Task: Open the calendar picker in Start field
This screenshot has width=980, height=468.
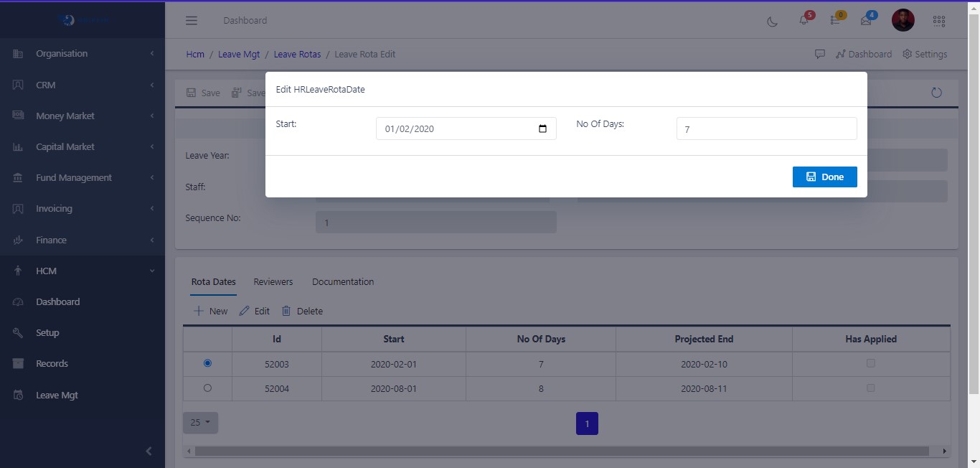Action: coord(542,129)
